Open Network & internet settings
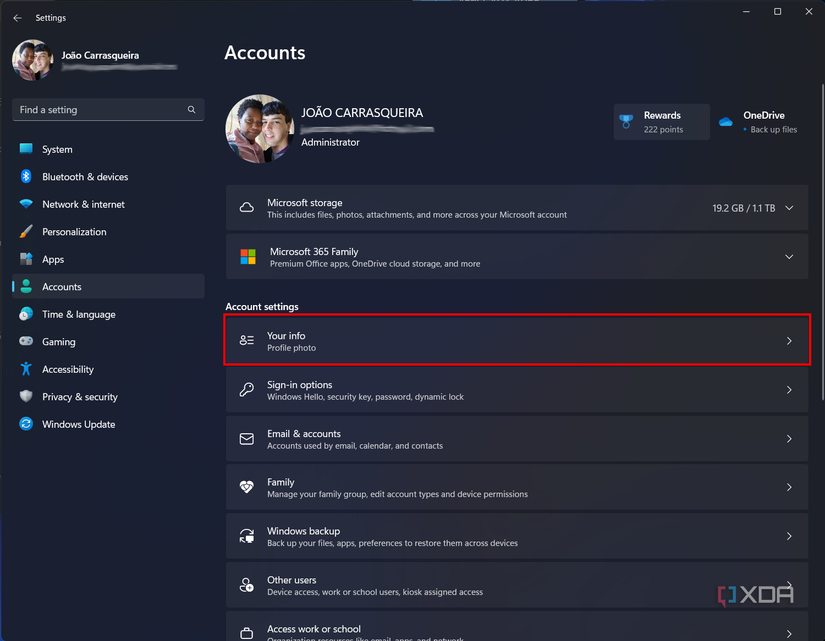This screenshot has height=641, width=825. click(x=108, y=204)
